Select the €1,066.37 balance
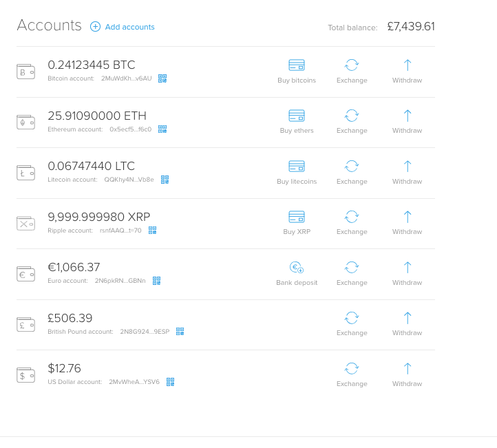Image resolution: width=497 pixels, height=448 pixels. pos(74,268)
